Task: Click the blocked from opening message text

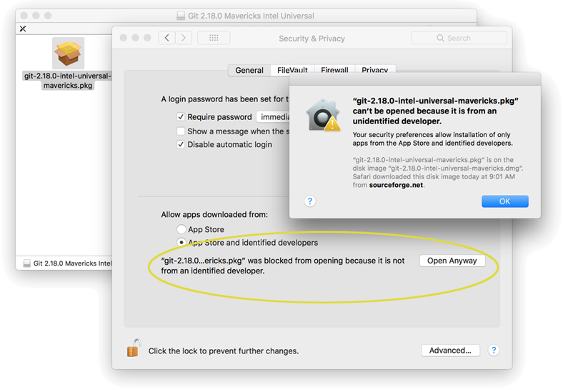Action: click(x=283, y=266)
